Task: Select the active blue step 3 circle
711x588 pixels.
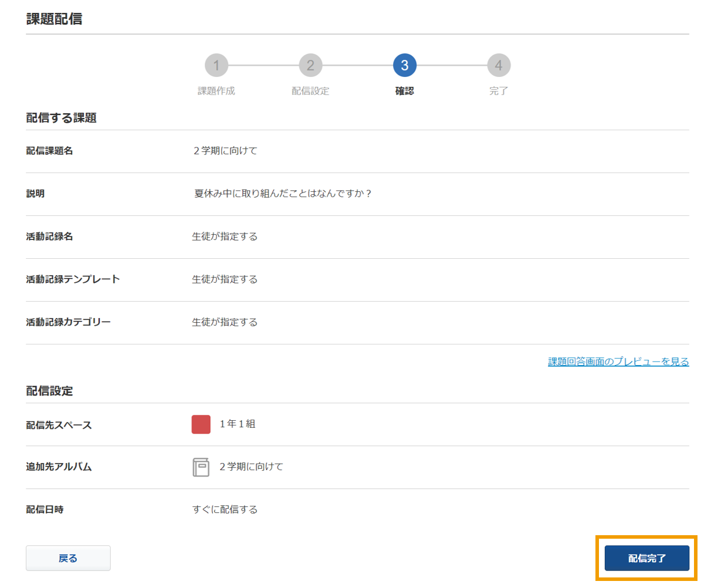Action: pos(404,66)
